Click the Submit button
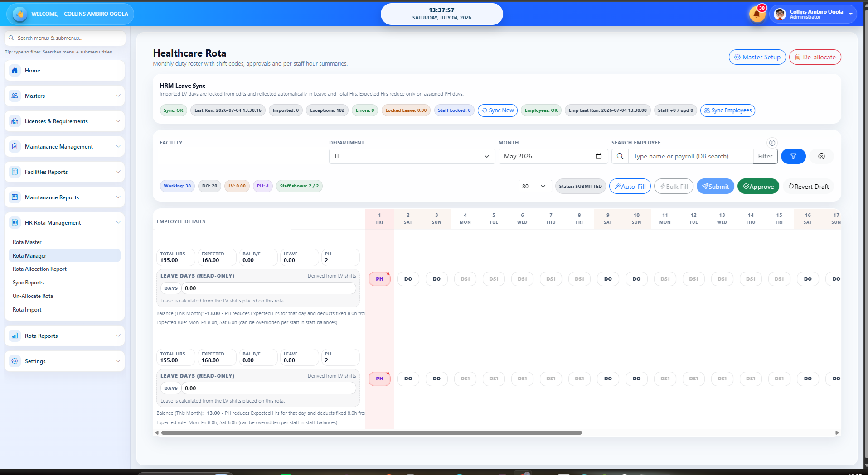Screen dimensions: 868x475 point(715,186)
